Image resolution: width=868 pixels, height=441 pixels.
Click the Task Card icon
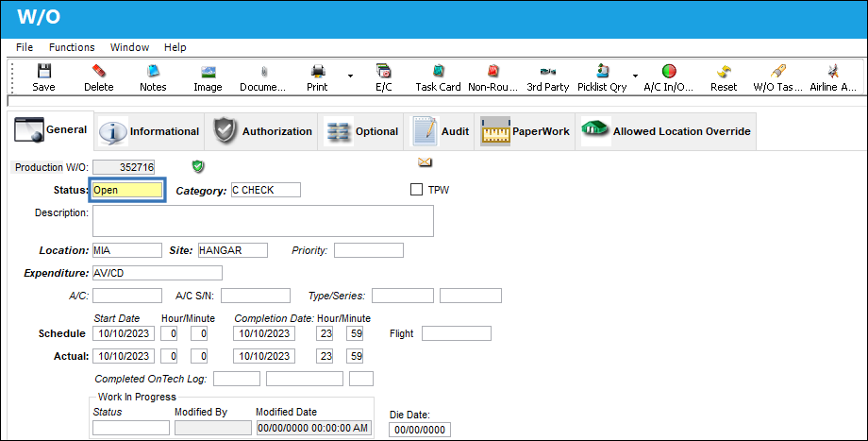tap(438, 71)
